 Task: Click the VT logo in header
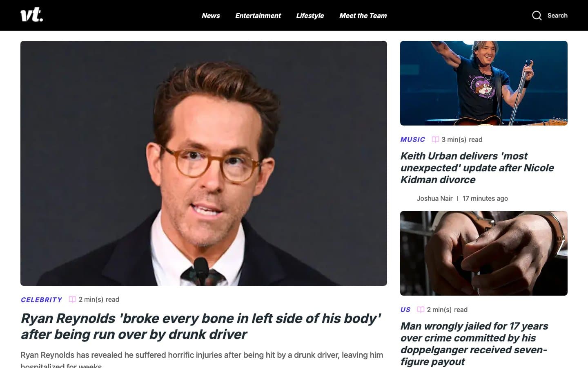[32, 15]
